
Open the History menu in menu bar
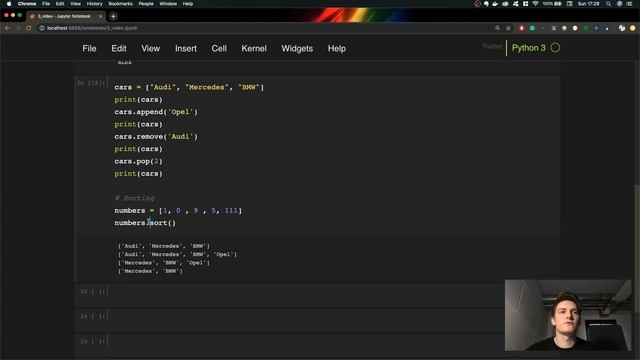(94, 4)
